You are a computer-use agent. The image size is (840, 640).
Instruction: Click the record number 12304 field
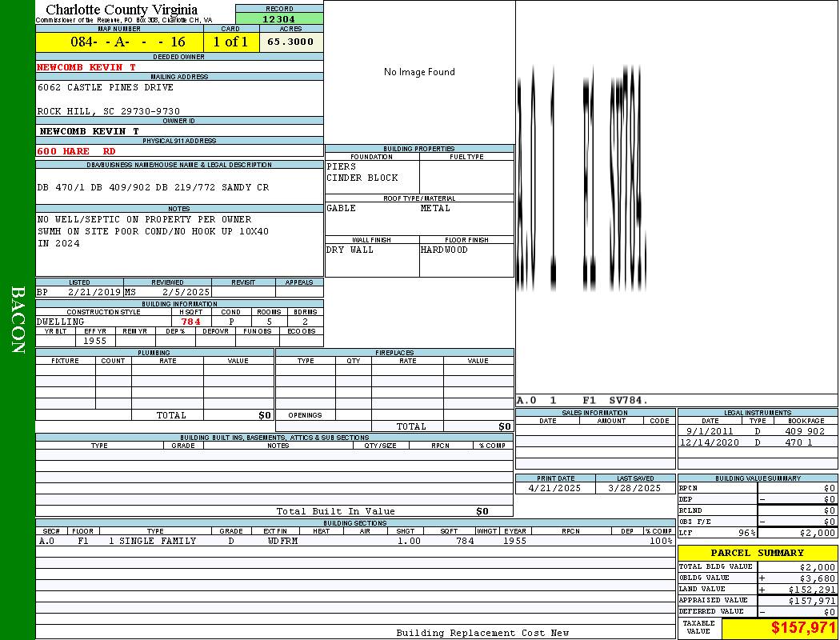[279, 19]
